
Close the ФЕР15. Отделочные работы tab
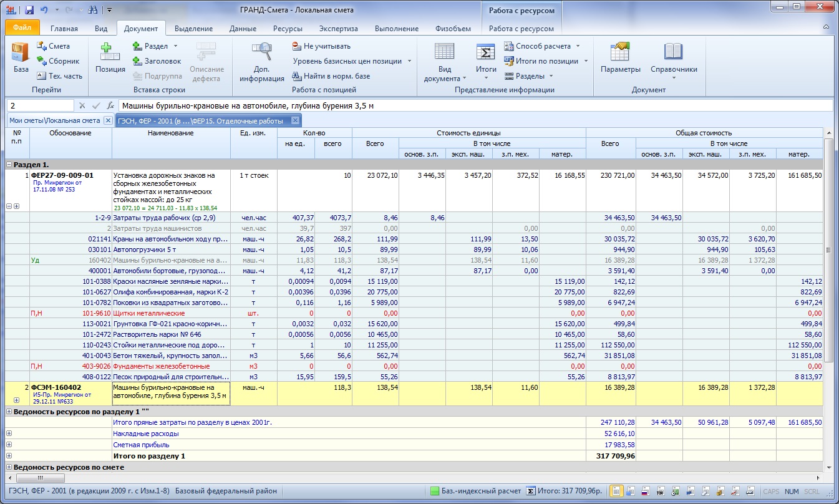(296, 120)
